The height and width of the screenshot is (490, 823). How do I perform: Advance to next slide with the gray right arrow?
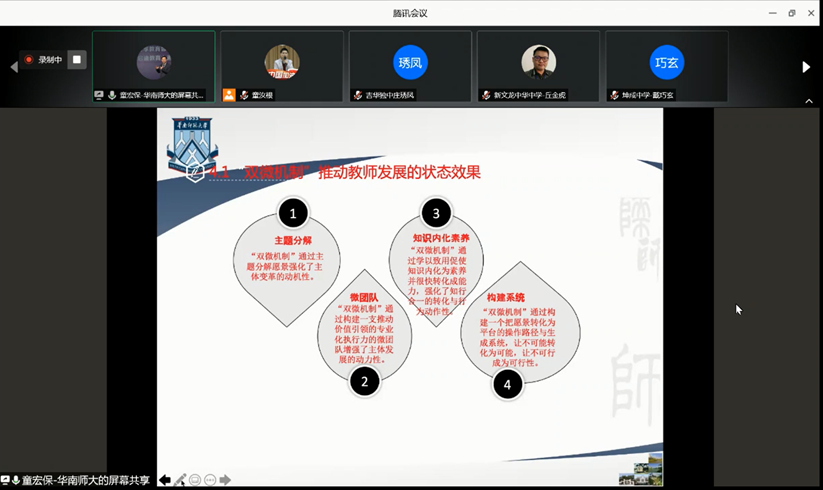point(225,480)
